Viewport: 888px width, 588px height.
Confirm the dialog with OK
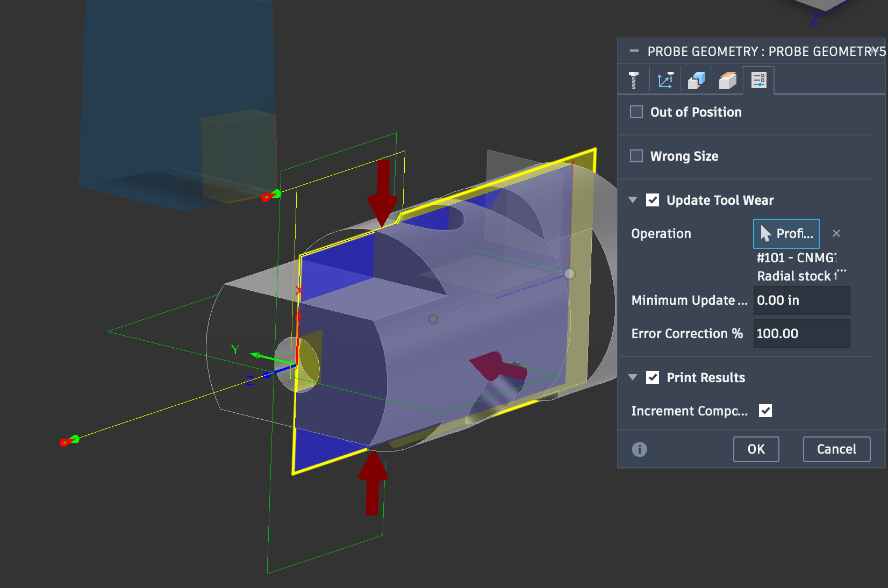(756, 449)
